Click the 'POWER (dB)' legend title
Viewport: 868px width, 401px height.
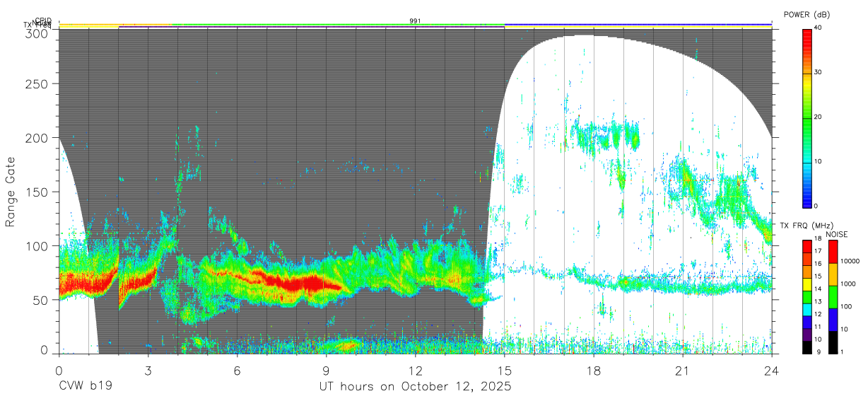point(807,14)
